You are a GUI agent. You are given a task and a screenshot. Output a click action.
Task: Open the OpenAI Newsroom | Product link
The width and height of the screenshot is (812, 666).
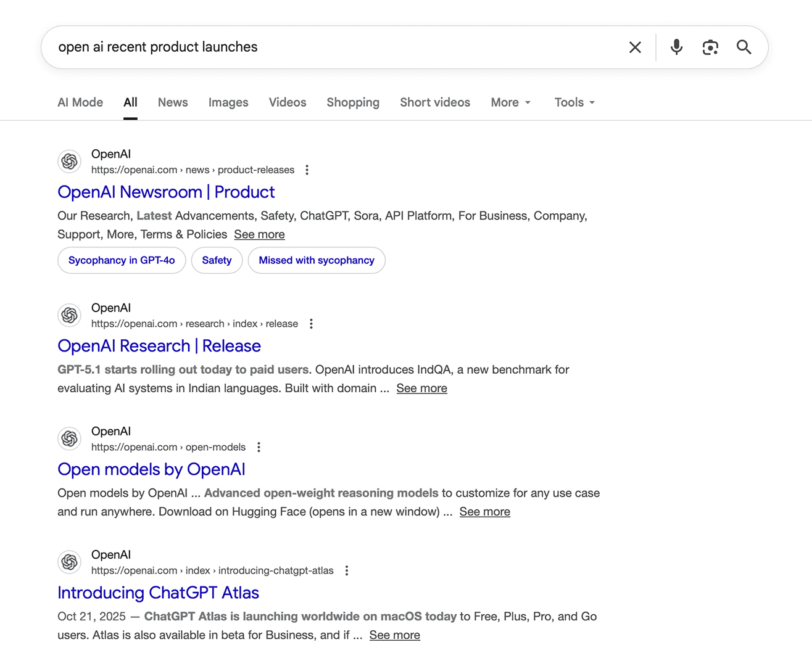(x=166, y=192)
